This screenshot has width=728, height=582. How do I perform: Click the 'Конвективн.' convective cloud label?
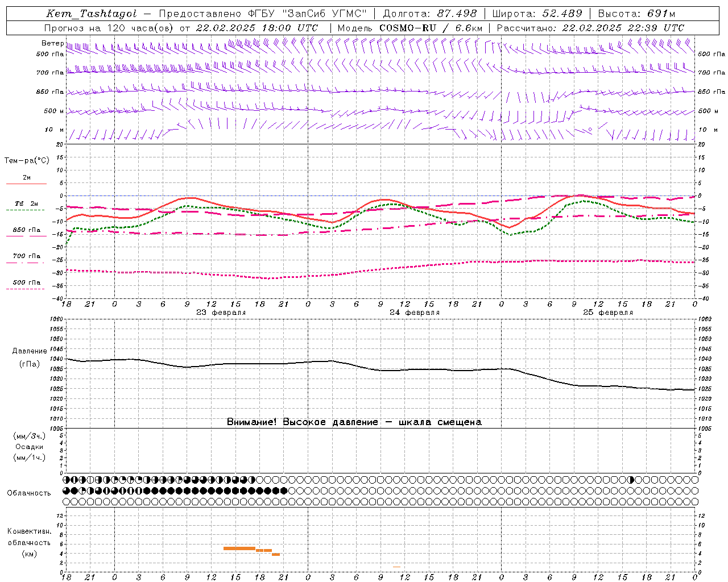click(x=29, y=531)
